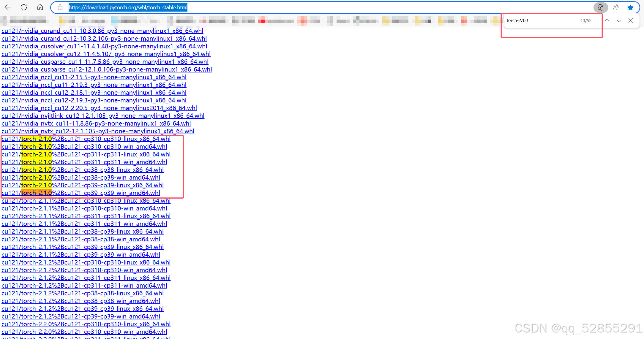The width and height of the screenshot is (644, 339).
Task: Download torch-2.1.0 cp39 win_amd64 wheel
Action: tap(81, 193)
